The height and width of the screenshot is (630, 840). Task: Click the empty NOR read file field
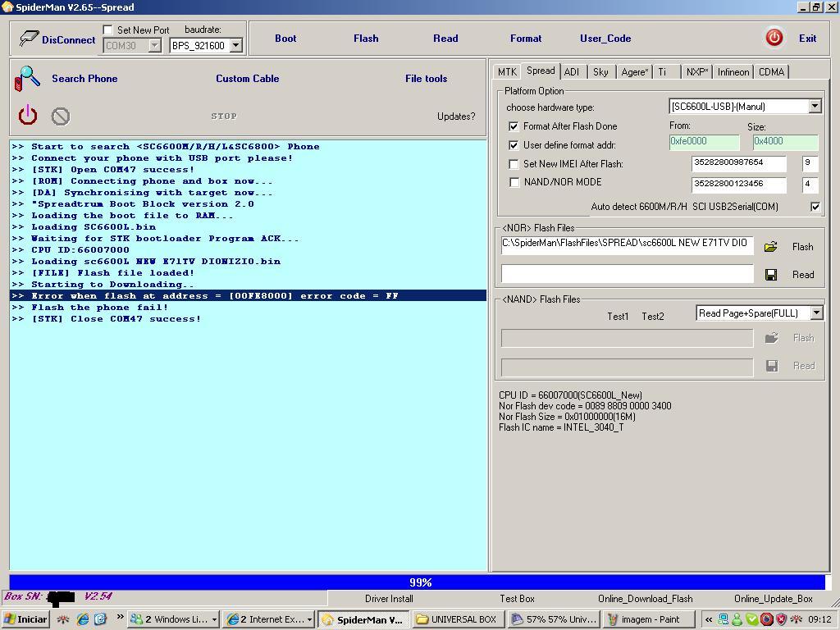coord(627,274)
